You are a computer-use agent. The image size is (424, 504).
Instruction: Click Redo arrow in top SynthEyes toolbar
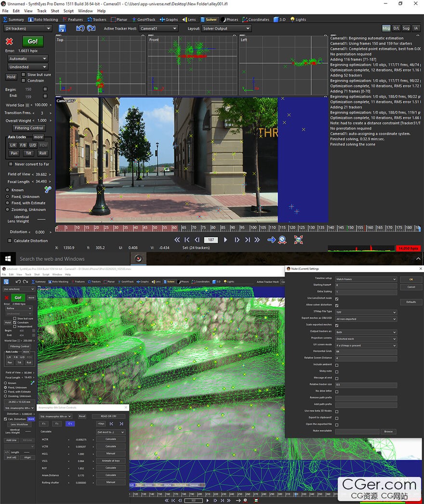91,28
